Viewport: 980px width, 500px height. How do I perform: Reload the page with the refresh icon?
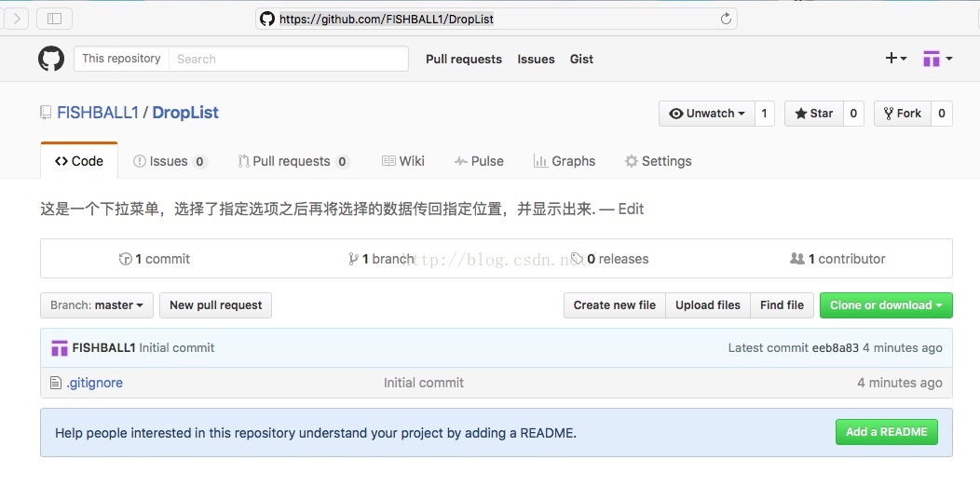point(726,19)
